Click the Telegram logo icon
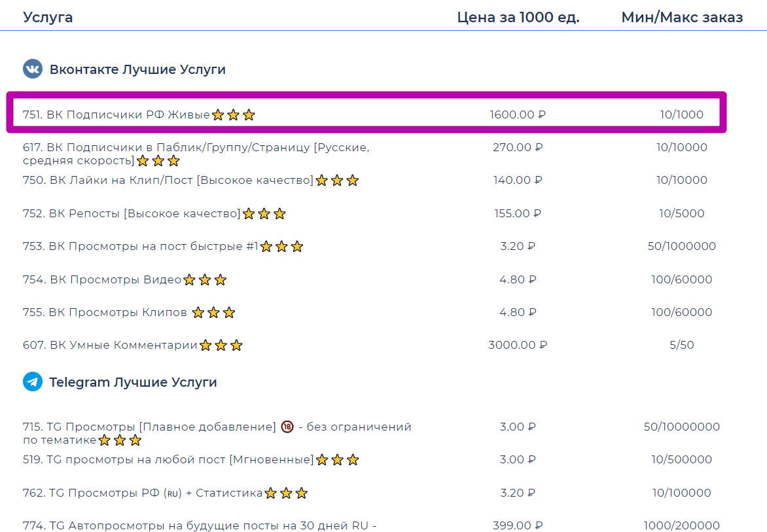767x532 pixels. click(x=32, y=382)
